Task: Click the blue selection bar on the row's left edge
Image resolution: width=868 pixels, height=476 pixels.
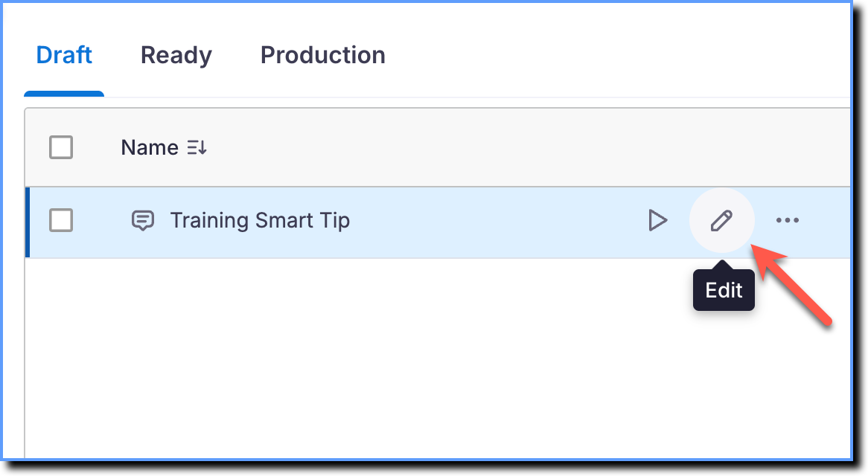Action: (28, 222)
